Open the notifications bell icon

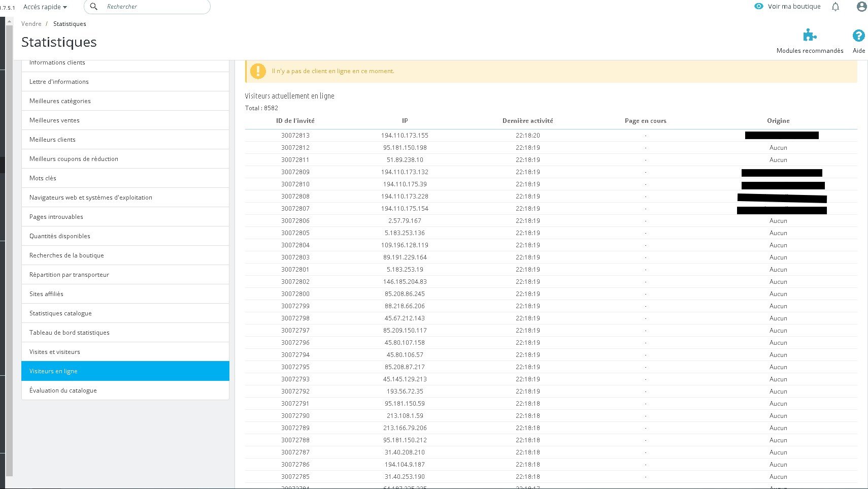coord(836,7)
